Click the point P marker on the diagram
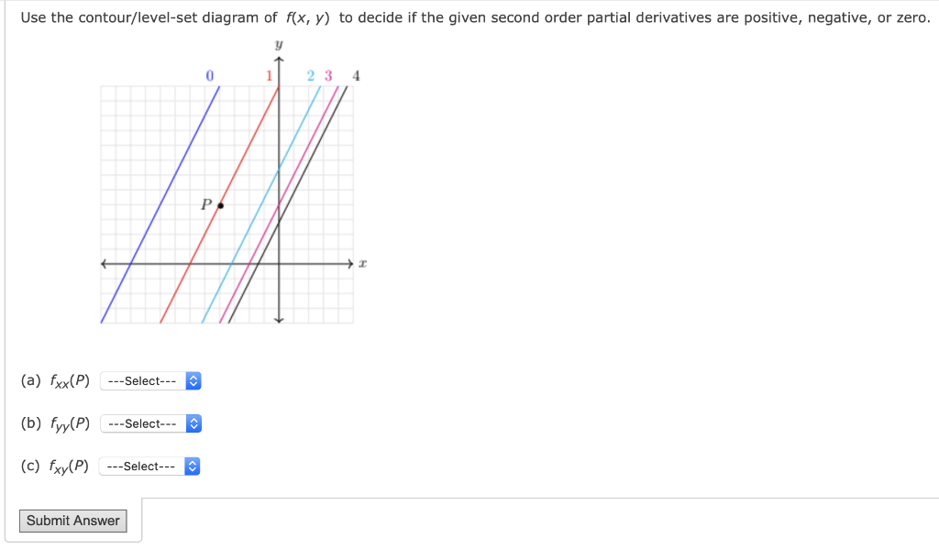The width and height of the screenshot is (939, 560). 219,205
